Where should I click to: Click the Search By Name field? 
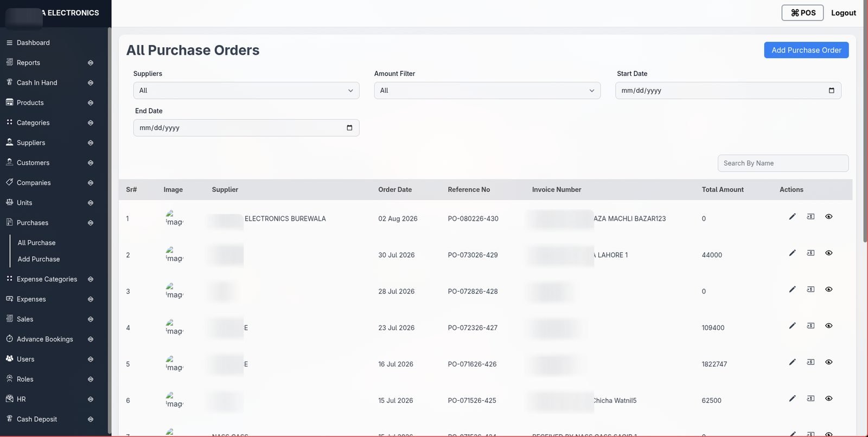click(x=783, y=163)
